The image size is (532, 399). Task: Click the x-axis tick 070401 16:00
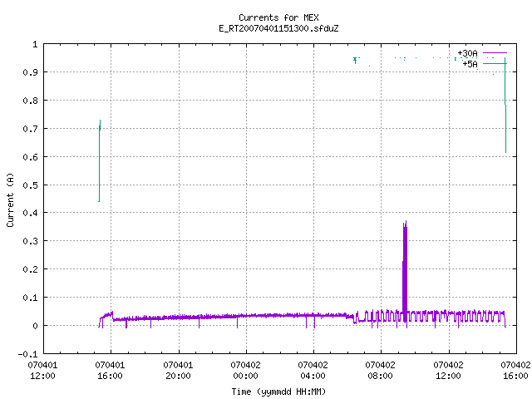[x=110, y=370]
